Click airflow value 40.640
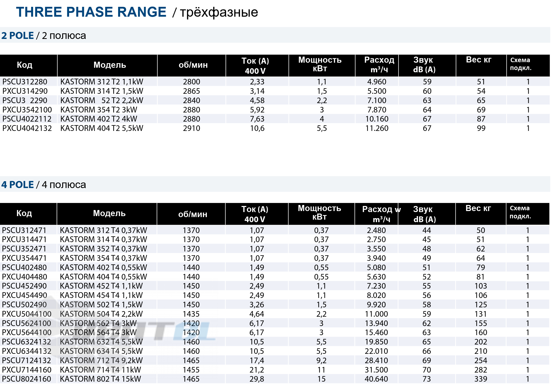The height and width of the screenshot is (392, 552). [x=376, y=379]
